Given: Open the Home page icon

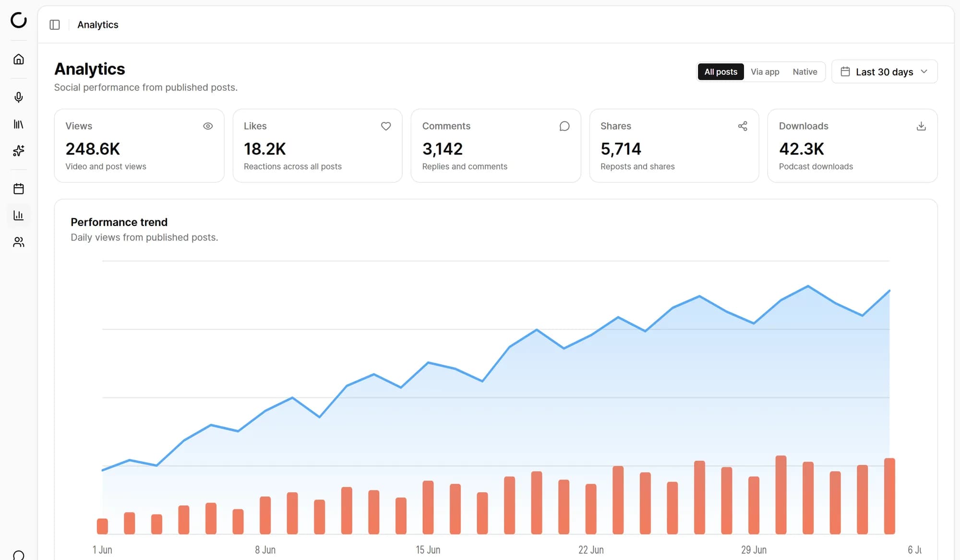Looking at the screenshot, I should point(19,59).
